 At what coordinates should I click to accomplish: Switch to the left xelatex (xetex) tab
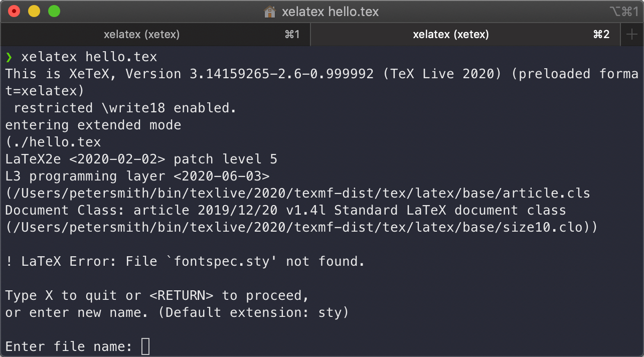tap(141, 34)
